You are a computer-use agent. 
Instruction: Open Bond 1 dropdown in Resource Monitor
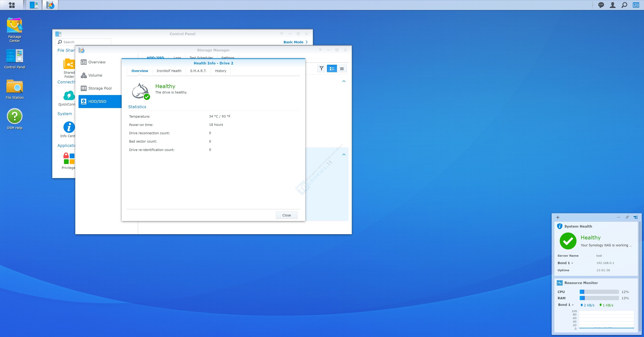coord(566,305)
